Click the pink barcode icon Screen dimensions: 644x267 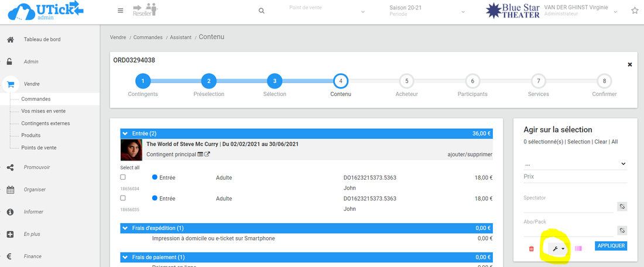tap(578, 249)
